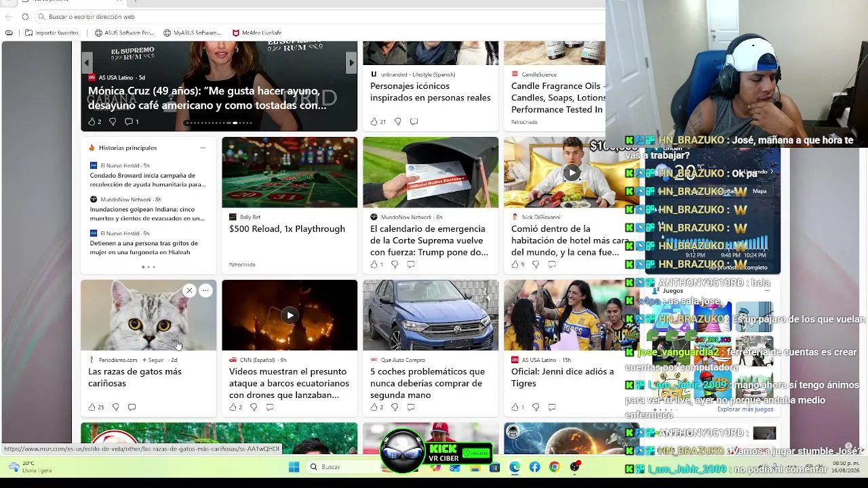Show previous slide in Mónica Cruz carousel

pos(87,63)
